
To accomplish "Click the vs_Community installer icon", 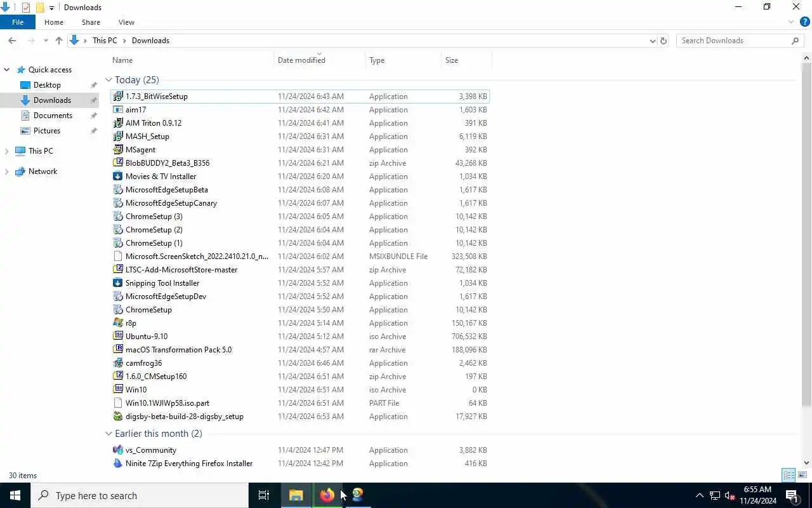I will click(118, 450).
